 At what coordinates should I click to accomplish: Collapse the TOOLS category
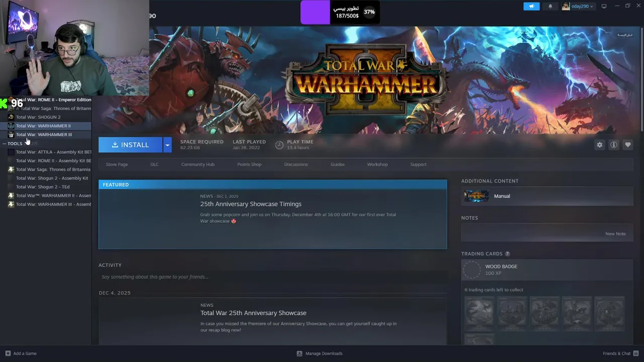tap(4, 144)
